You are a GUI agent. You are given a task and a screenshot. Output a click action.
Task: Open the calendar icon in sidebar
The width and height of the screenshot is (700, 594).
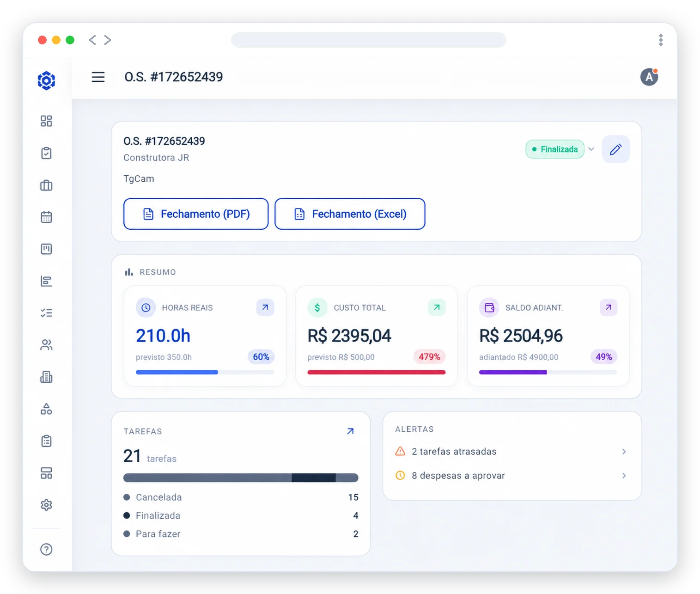click(x=46, y=217)
